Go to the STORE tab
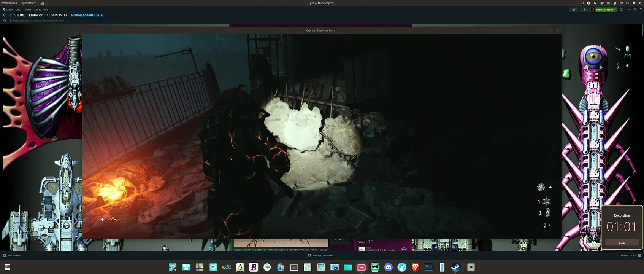Image resolution: width=644 pixels, height=274 pixels. point(20,15)
